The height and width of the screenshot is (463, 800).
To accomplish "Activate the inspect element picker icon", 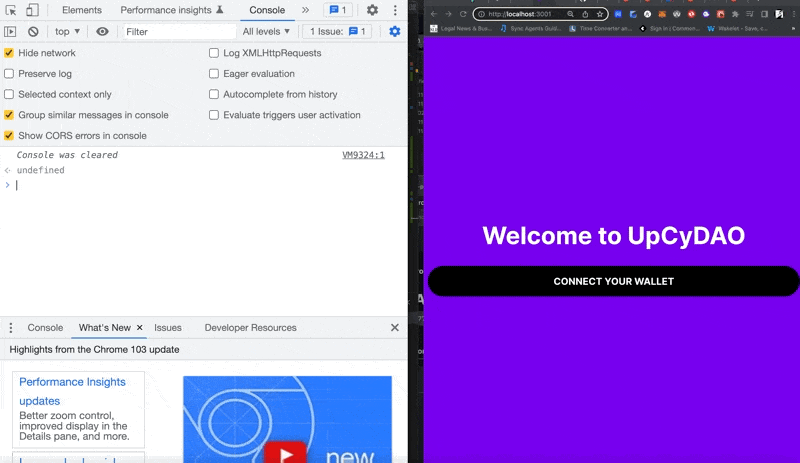I will click(x=11, y=10).
